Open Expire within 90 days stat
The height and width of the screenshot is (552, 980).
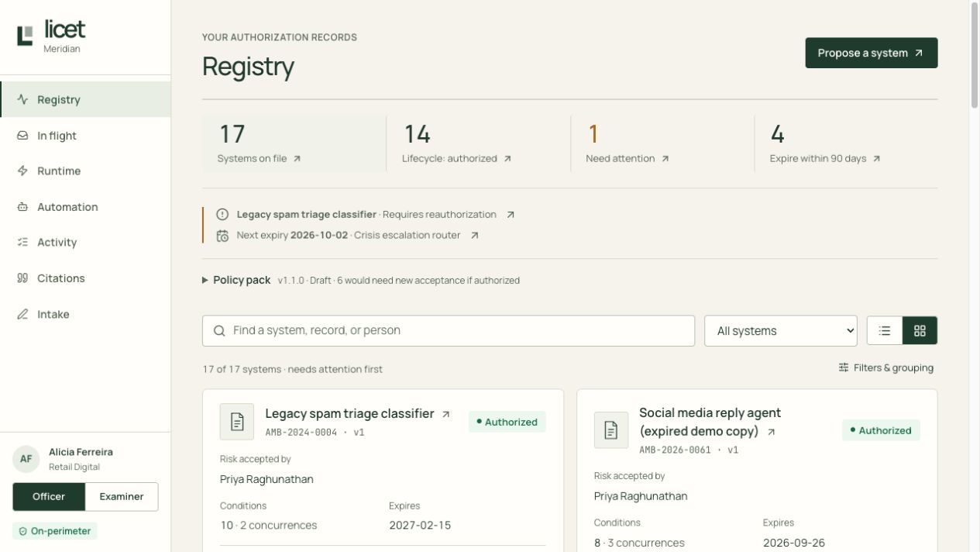pos(846,144)
